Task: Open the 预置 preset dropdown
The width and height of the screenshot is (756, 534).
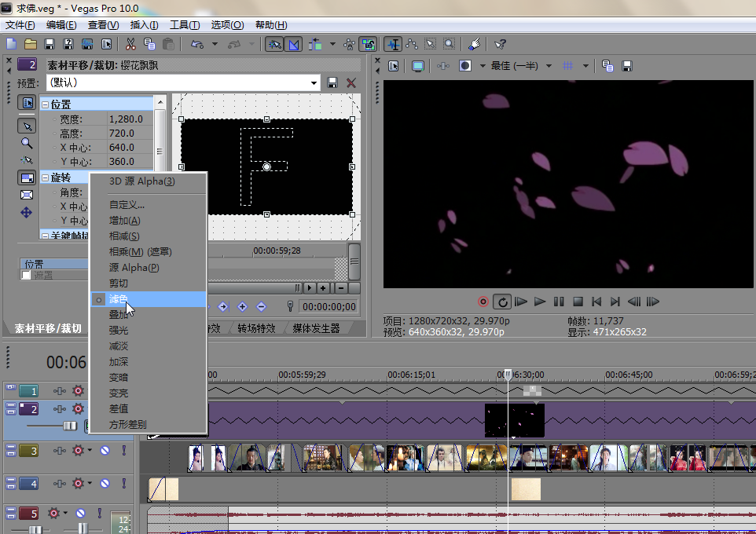Action: 314,83
